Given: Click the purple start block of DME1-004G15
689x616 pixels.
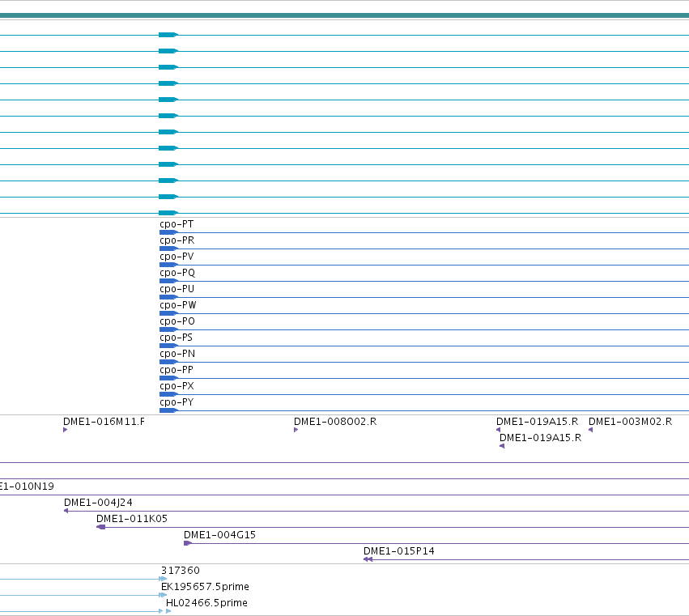Looking at the screenshot, I should [188, 543].
